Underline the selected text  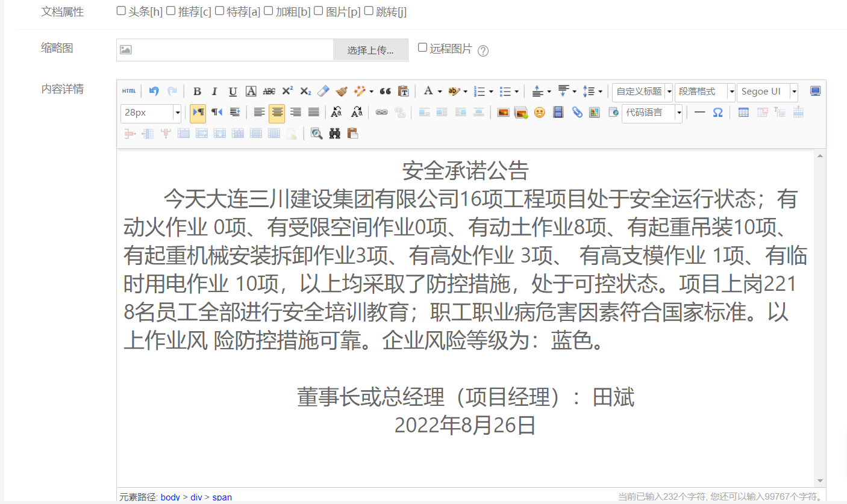(x=233, y=92)
